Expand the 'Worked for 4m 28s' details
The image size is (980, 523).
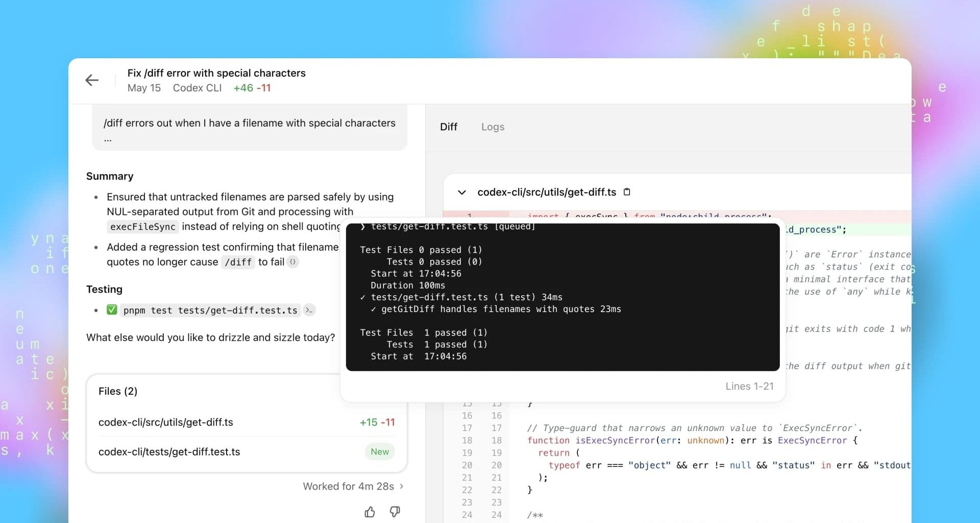[x=353, y=486]
